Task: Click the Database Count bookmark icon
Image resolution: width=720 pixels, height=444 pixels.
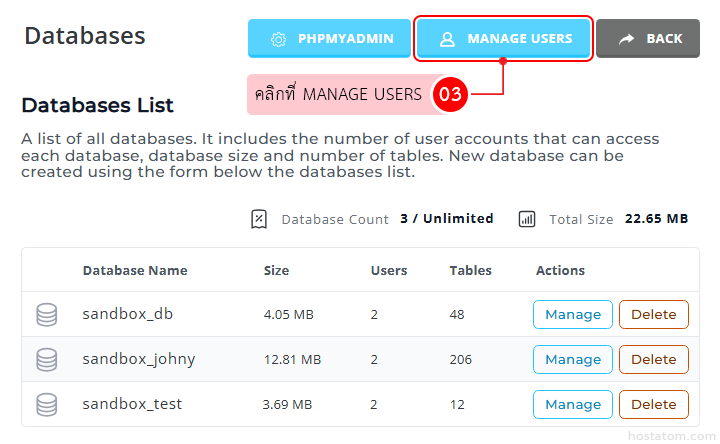Action: pos(259,219)
